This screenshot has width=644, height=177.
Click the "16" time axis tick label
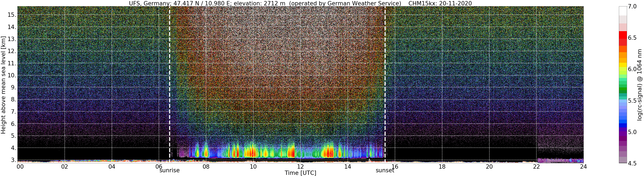click(x=395, y=166)
